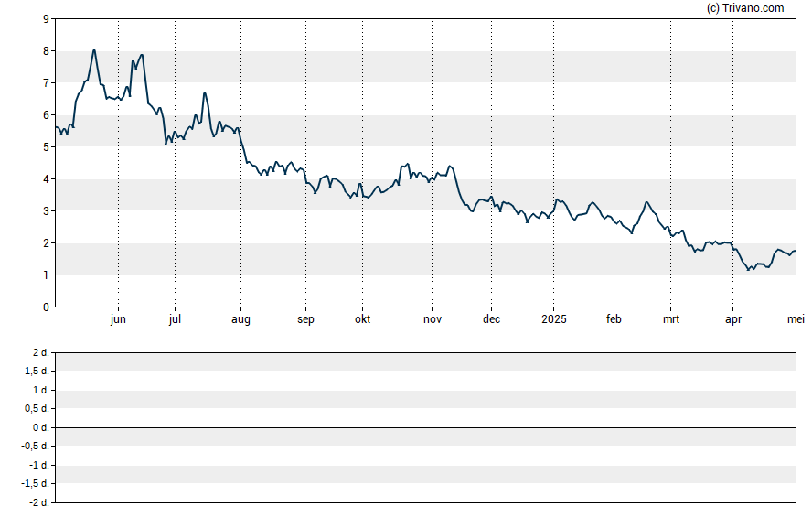Click the 1 d. label on the lower chart
This screenshot has width=812, height=517.
pyautogui.click(x=40, y=390)
